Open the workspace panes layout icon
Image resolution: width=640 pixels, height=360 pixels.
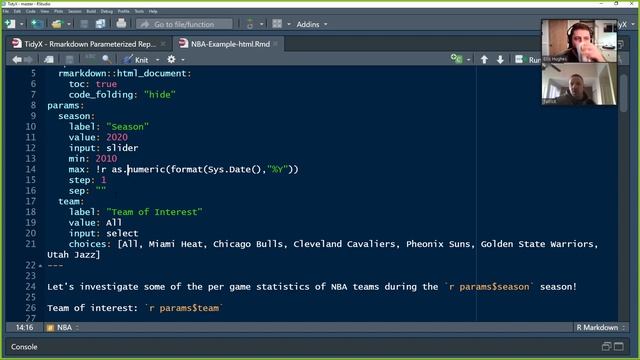277,24
